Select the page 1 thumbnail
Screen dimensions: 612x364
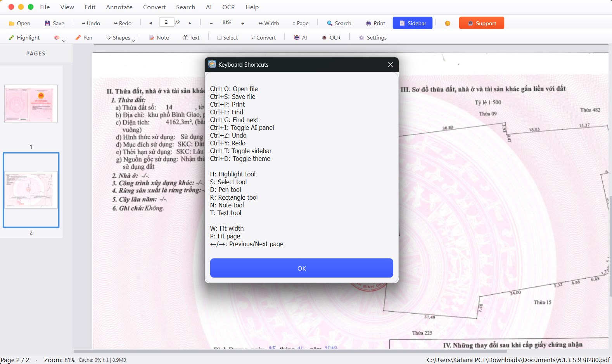point(31,104)
